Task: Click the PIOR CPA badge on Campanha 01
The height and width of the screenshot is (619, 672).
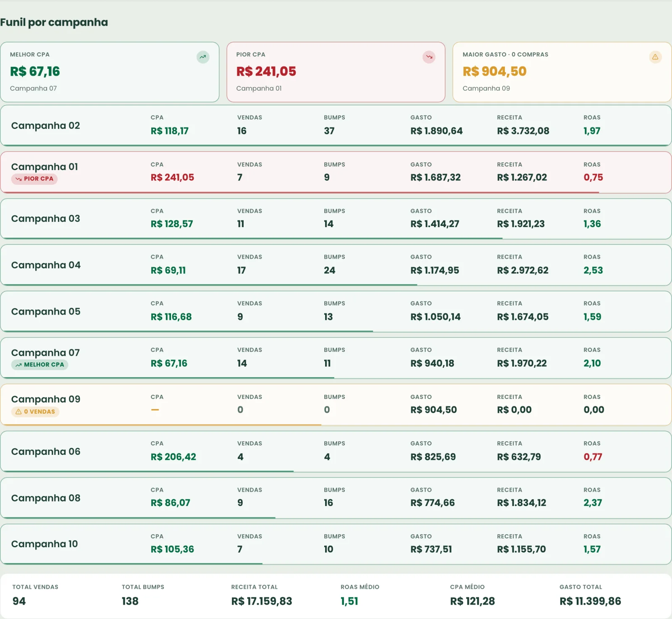Action: coord(34,179)
